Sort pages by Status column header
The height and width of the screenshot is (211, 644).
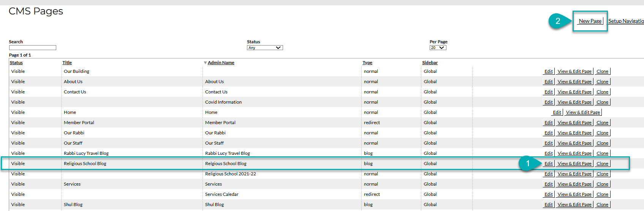(16, 63)
